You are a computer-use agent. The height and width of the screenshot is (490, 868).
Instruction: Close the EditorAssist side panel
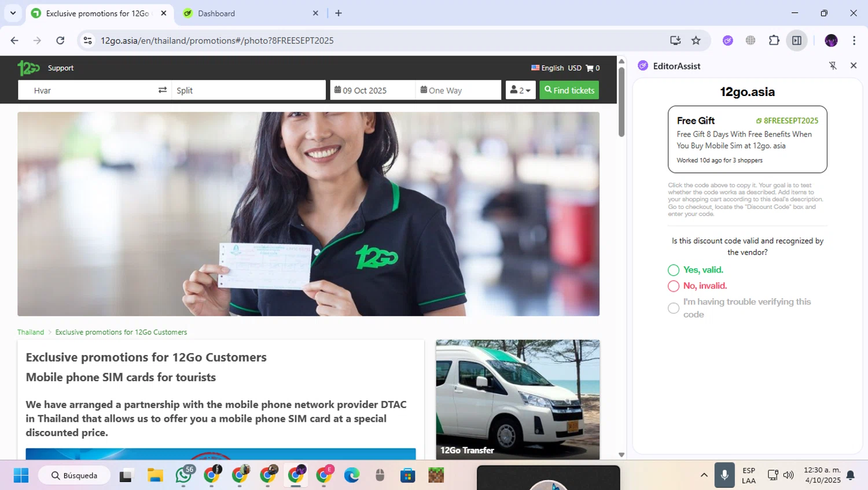click(x=854, y=66)
